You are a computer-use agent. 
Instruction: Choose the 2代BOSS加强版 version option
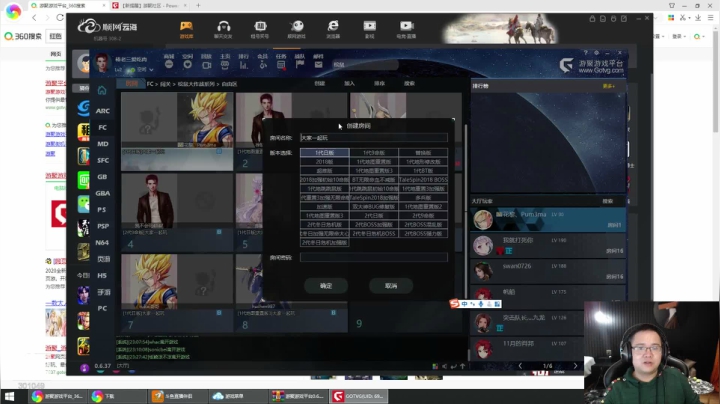[x=374, y=224]
